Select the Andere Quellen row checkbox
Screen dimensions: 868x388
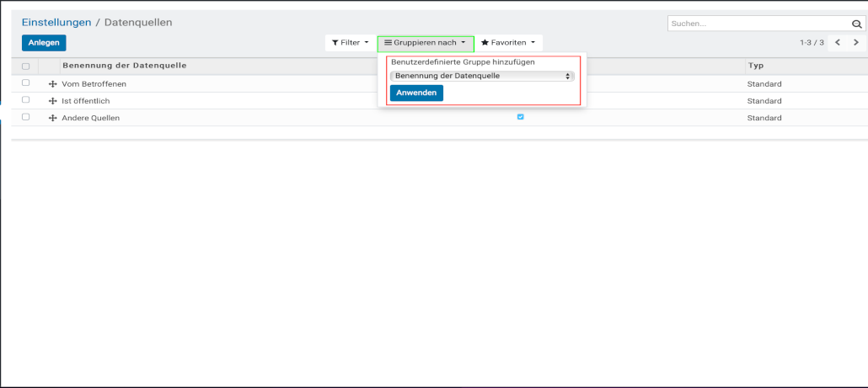26,117
